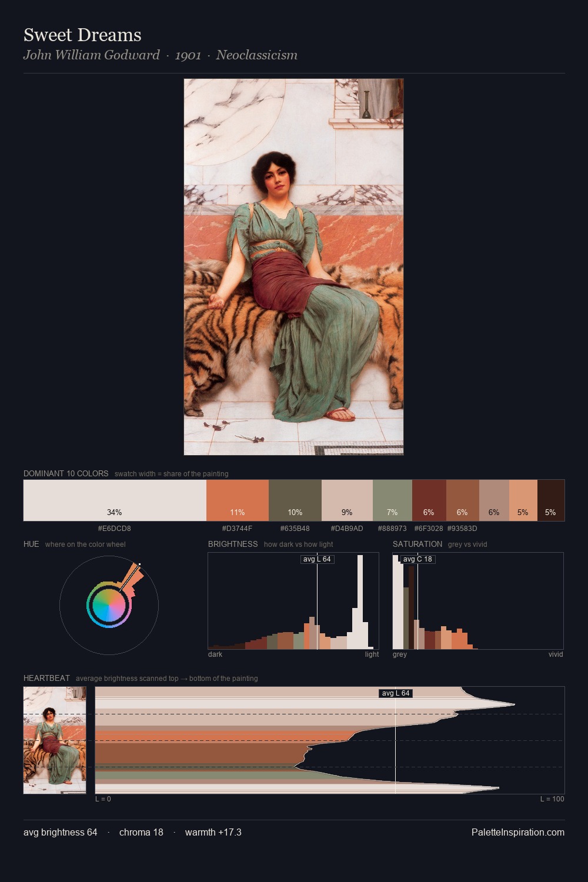Pick the dark olive 10% swatch
Image resolution: width=588 pixels, height=882 pixels.
295,500
